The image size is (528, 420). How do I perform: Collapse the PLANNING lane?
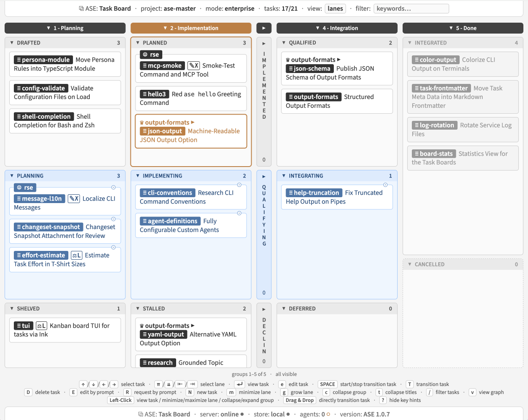[12, 176]
